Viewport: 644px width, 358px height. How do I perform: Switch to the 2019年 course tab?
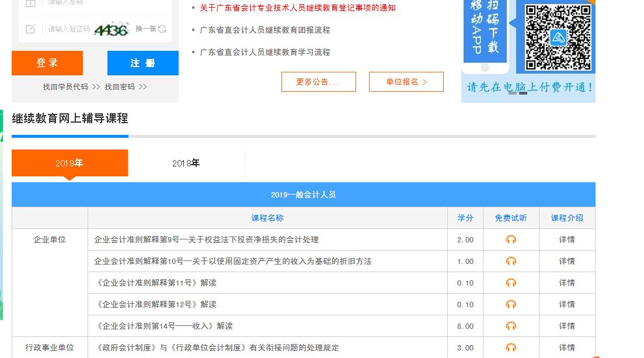coord(69,163)
